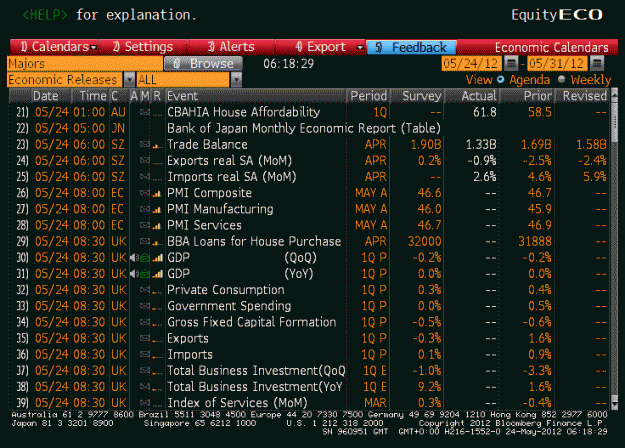625x448 pixels.
Task: Click the 61.8 actual value
Action: (x=485, y=112)
